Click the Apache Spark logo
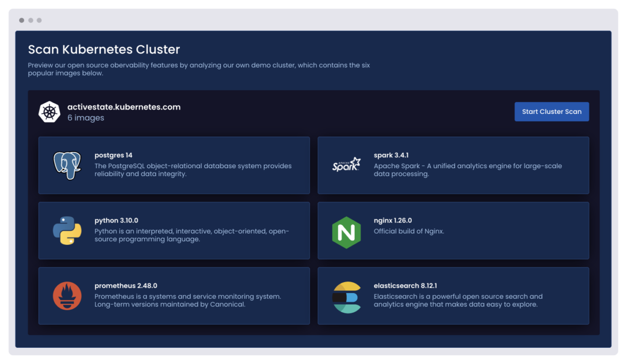This screenshot has width=627, height=364. [346, 165]
